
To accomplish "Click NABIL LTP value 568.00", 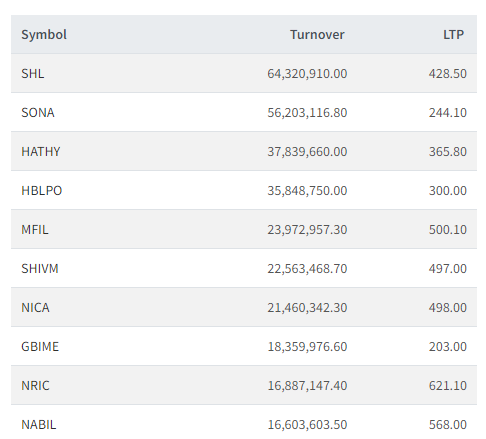I will click(448, 425).
